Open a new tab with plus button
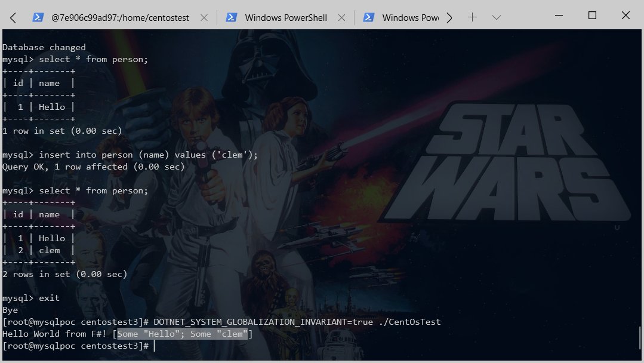The height and width of the screenshot is (363, 644). click(472, 17)
